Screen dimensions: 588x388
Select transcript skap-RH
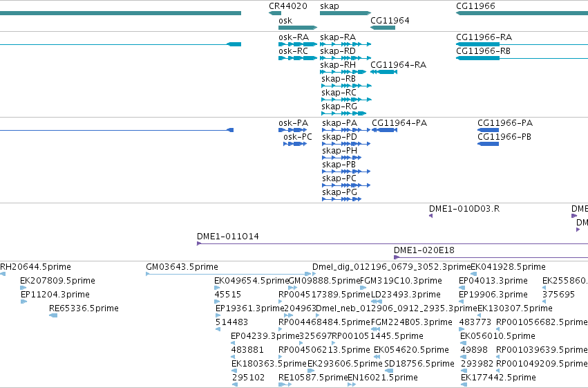tap(343, 72)
